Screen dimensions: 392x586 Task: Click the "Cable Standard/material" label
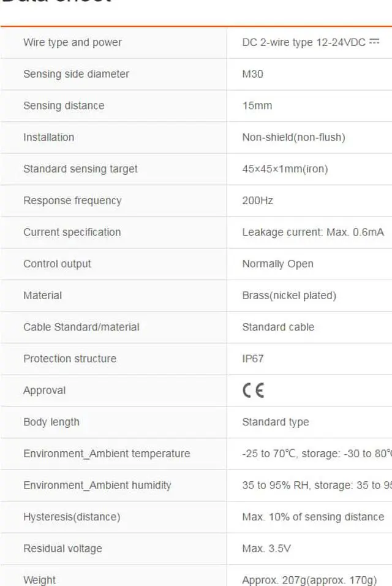tap(81, 327)
